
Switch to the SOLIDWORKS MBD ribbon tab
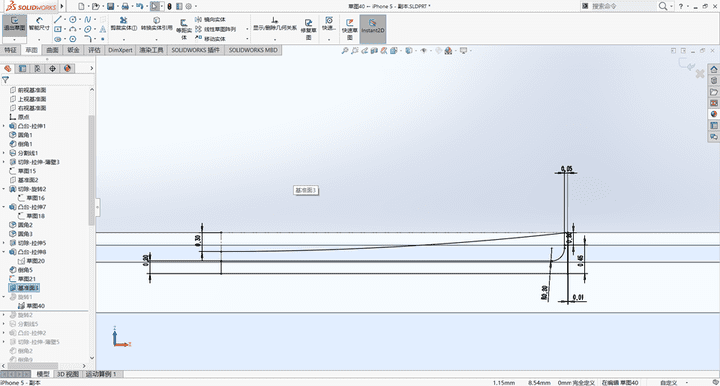[x=253, y=50]
